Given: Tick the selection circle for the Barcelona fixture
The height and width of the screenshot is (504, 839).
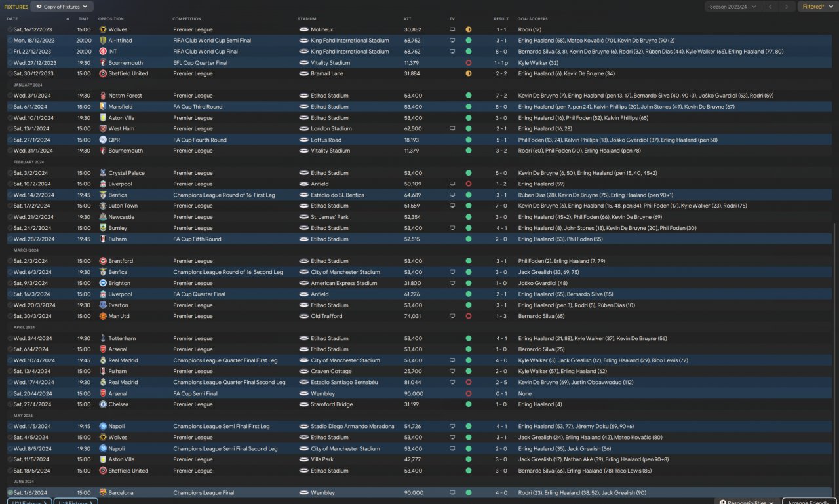Looking at the screenshot, I should pos(10,493).
